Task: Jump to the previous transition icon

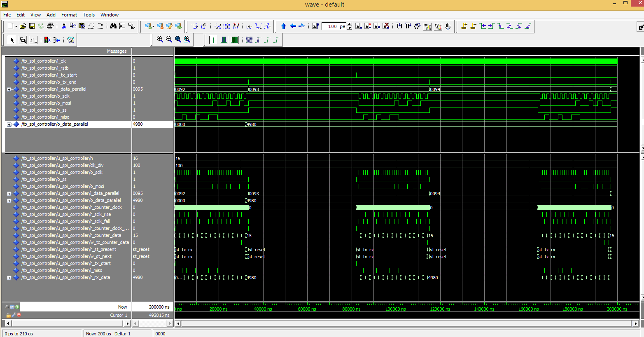Action: pyautogui.click(x=483, y=26)
